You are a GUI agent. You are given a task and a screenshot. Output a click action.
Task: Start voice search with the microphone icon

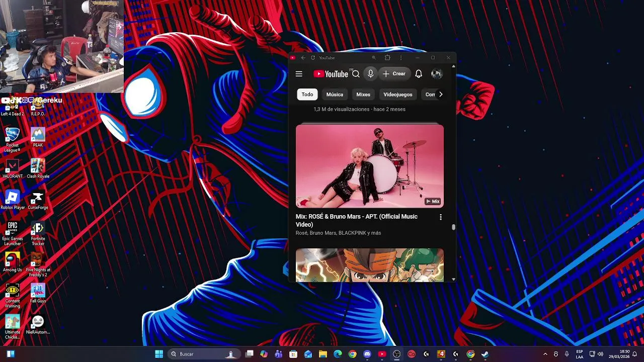tap(370, 74)
